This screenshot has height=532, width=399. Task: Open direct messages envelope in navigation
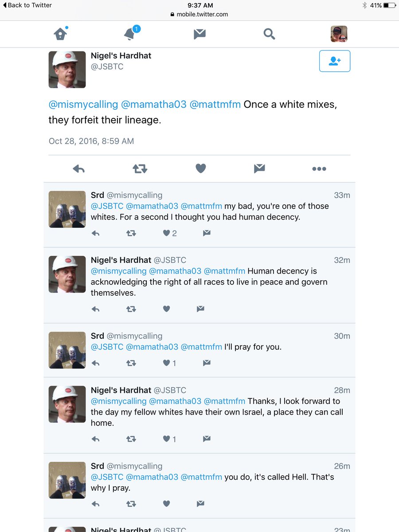coord(199,34)
